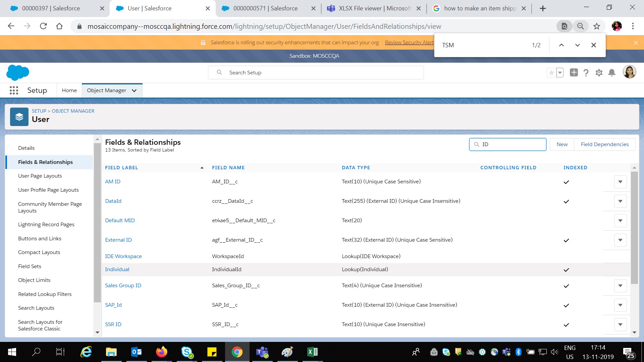Open the notifications bell

(x=612, y=72)
